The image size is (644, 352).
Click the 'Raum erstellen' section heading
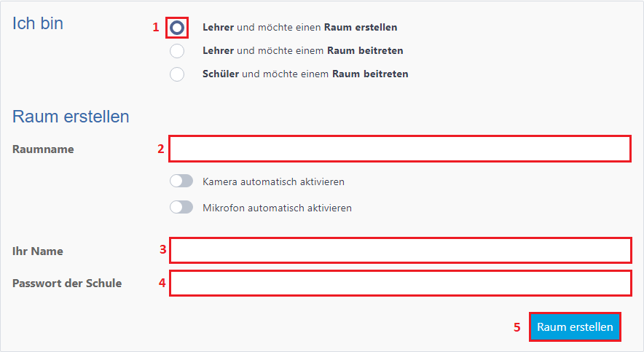point(71,117)
